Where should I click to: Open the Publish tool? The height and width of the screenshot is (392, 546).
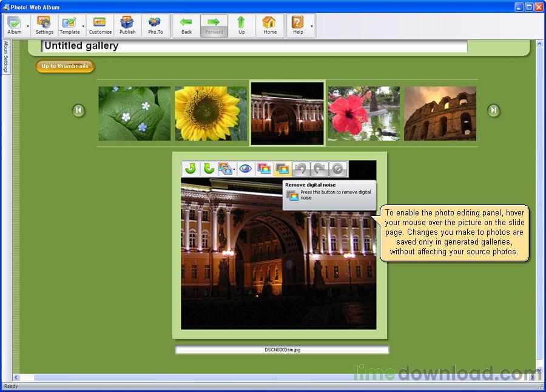pos(127,25)
